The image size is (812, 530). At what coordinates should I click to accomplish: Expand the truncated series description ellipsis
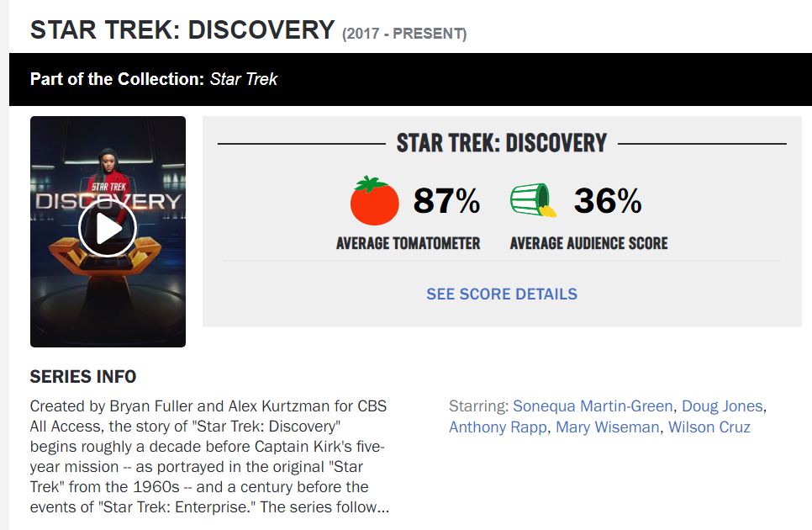point(382,506)
